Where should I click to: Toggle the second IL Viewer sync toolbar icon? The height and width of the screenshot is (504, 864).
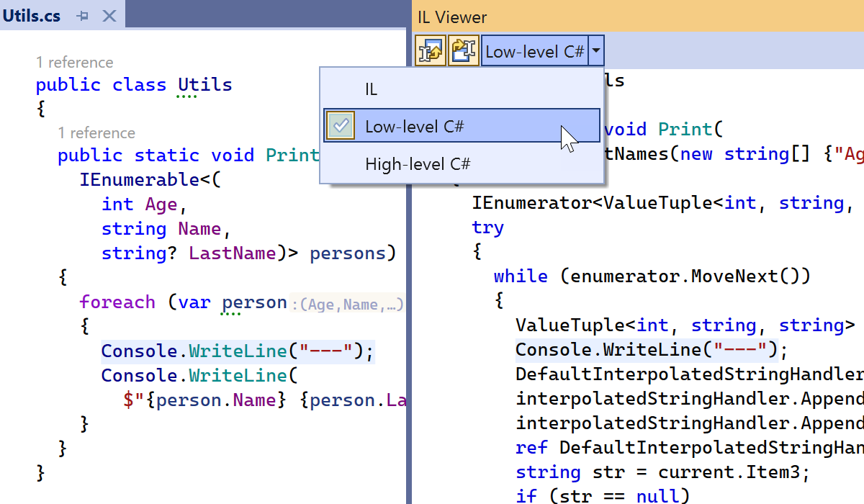463,52
